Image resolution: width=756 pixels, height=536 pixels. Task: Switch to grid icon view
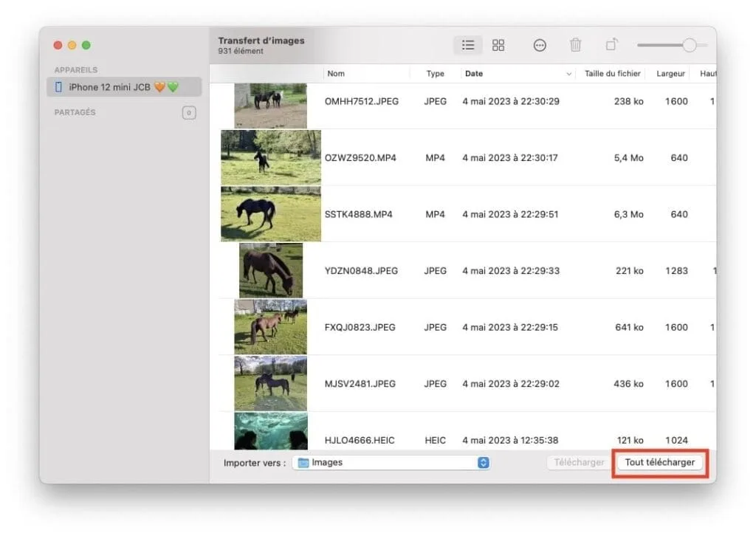tap(498, 45)
